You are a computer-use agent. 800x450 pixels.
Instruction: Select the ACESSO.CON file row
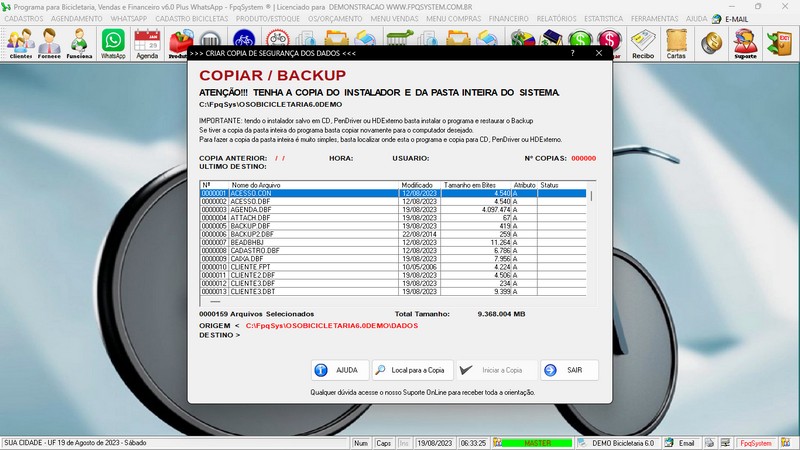[x=393, y=193]
